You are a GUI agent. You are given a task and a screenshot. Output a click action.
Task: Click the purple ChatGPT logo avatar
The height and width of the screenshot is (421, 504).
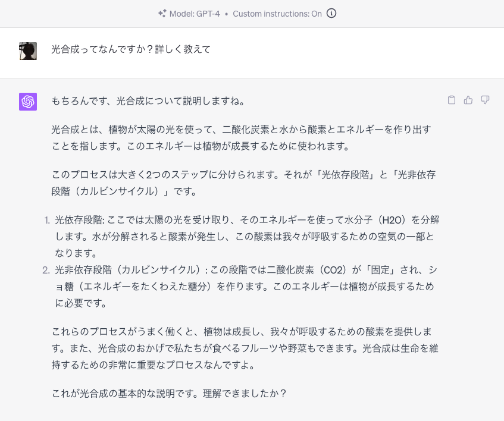[x=28, y=102]
